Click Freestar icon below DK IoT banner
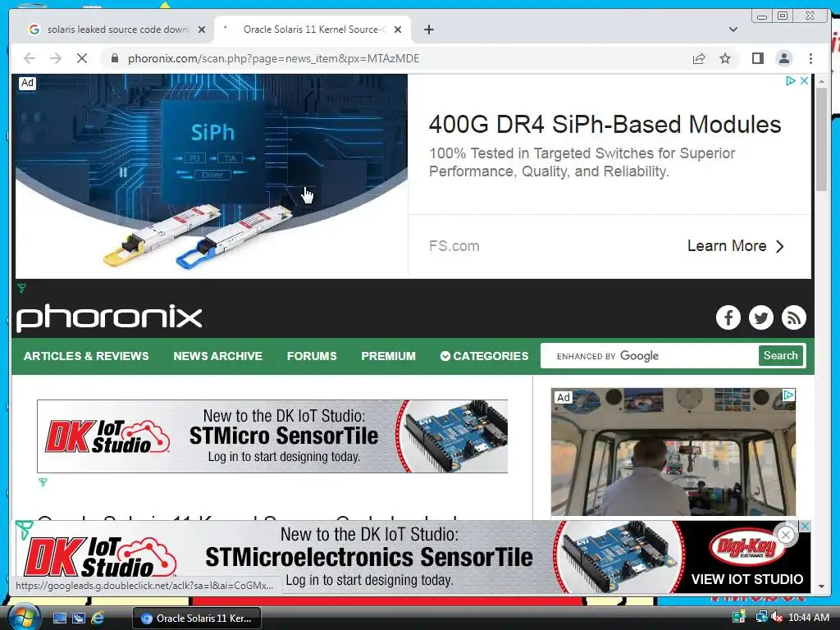 point(43,482)
